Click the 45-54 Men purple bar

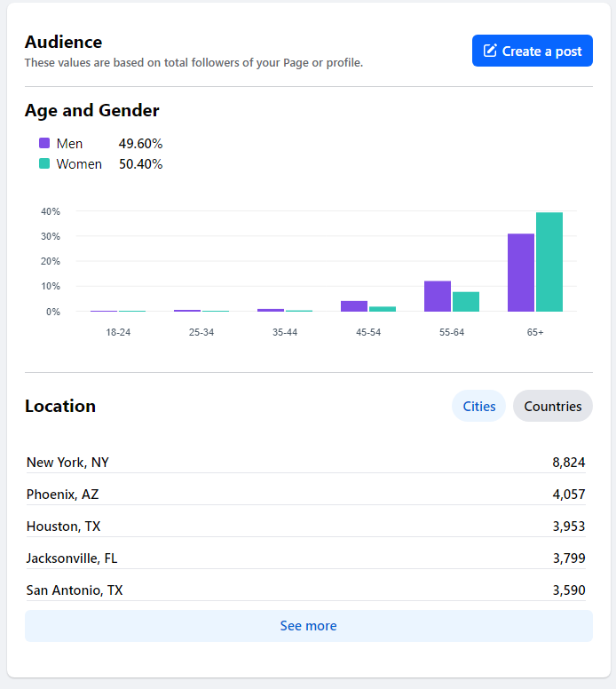coord(354,306)
